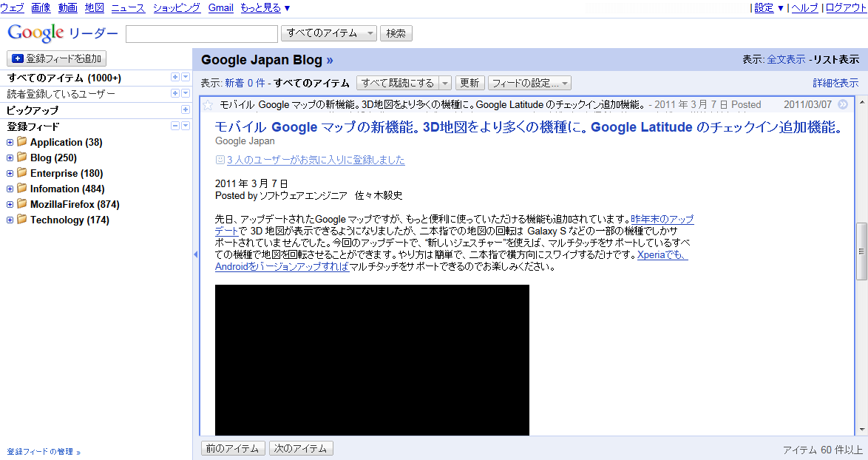Open the arrow beside すべて既読にする
Image resolution: width=868 pixels, height=460 pixels.
(445, 83)
